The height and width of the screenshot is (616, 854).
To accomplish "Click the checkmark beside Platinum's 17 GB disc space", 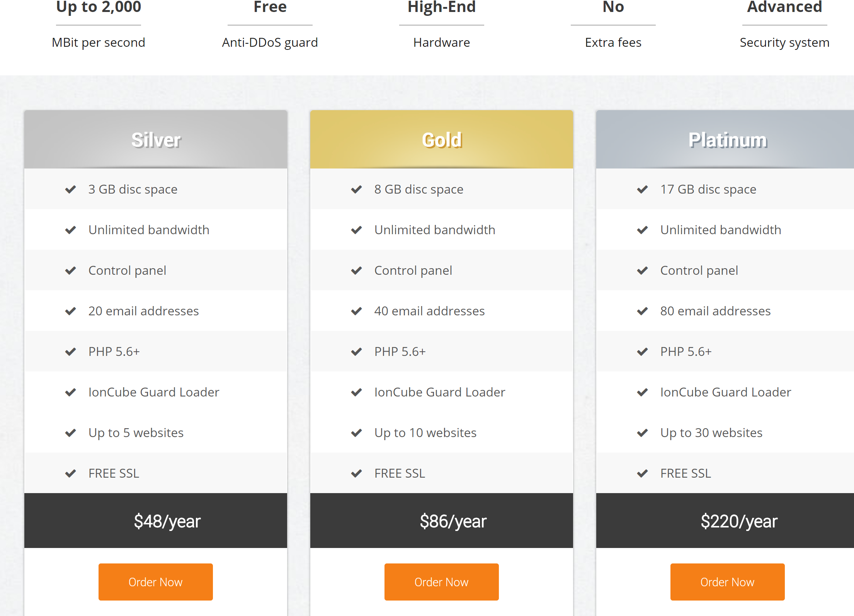I will 642,189.
